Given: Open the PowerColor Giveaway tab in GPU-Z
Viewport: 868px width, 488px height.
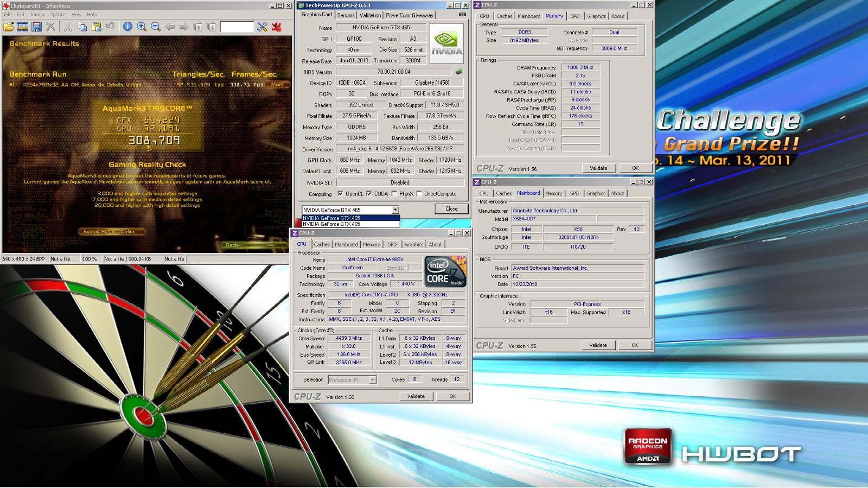Looking at the screenshot, I should pos(410,15).
